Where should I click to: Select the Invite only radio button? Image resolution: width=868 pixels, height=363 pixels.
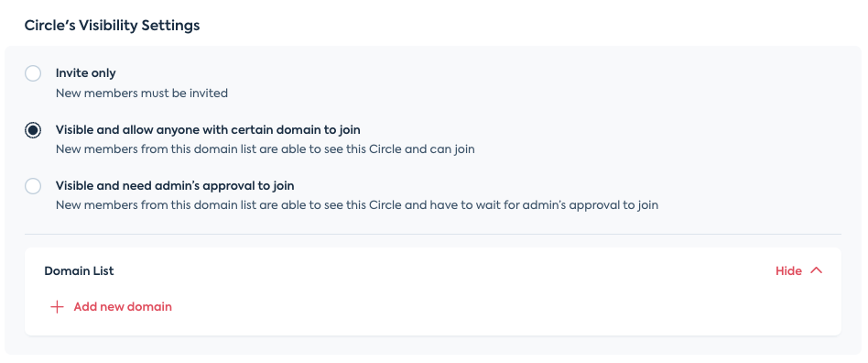click(x=33, y=73)
